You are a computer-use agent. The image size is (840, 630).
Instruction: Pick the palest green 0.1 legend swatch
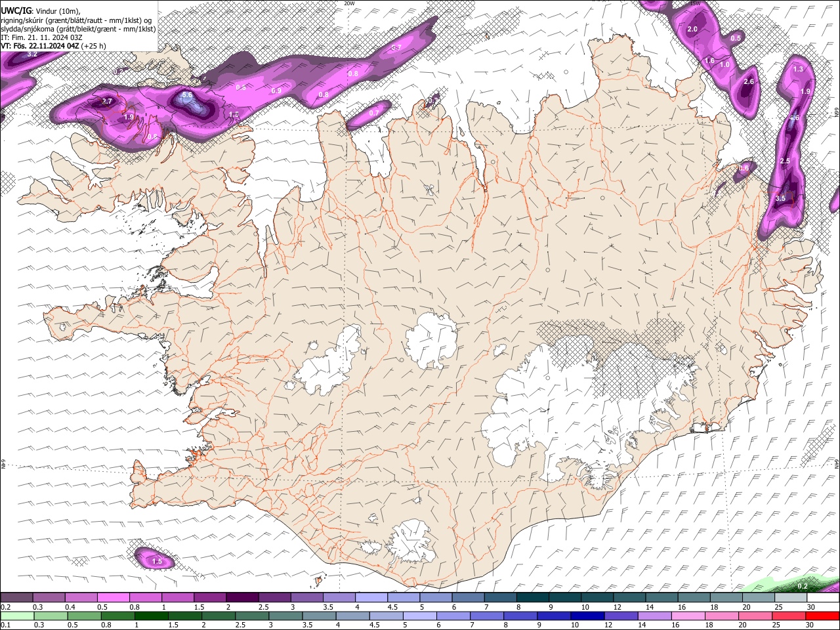pos(16,616)
